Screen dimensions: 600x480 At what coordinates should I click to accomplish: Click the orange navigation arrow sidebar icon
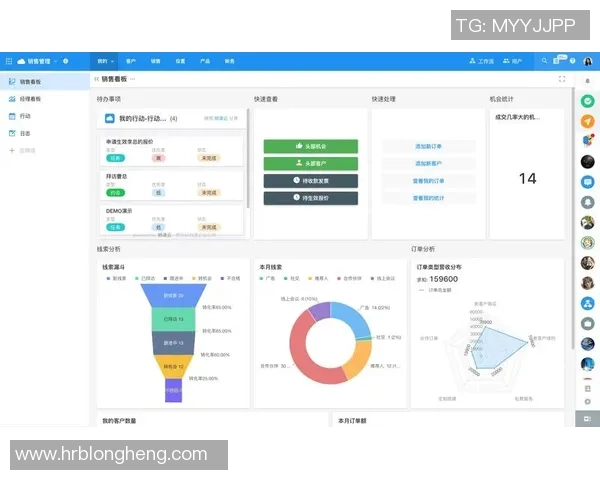click(x=588, y=121)
